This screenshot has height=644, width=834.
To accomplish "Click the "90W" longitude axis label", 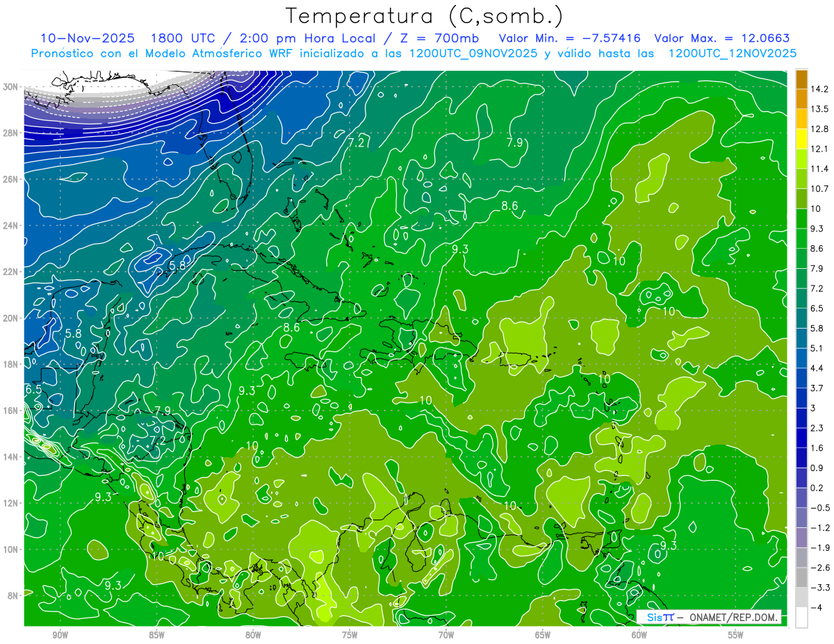I will (x=60, y=636).
